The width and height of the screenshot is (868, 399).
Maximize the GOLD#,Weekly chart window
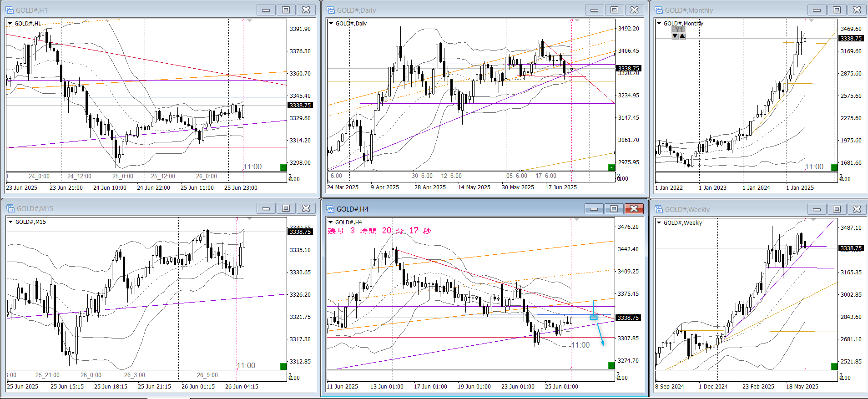837,209
